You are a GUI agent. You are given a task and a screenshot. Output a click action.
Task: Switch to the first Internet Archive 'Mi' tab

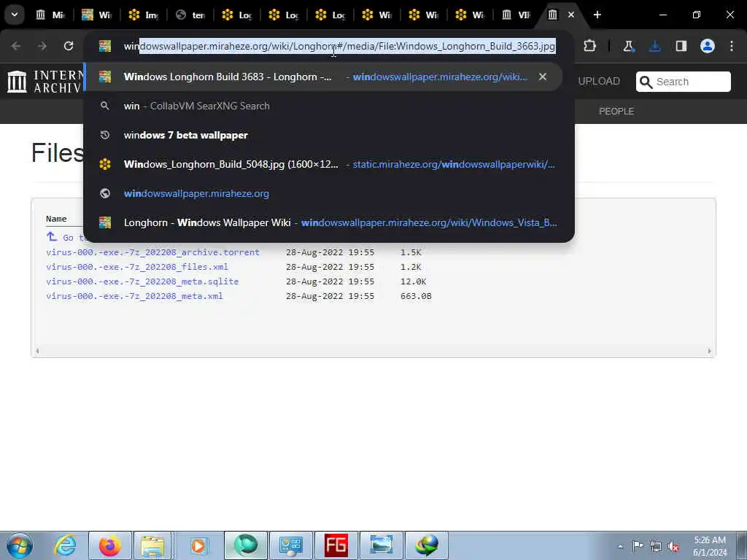50,15
